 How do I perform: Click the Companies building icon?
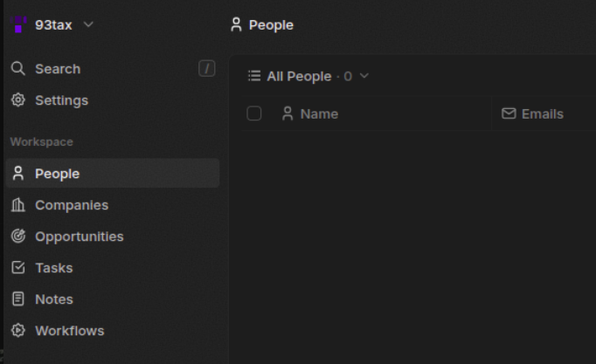coord(17,205)
